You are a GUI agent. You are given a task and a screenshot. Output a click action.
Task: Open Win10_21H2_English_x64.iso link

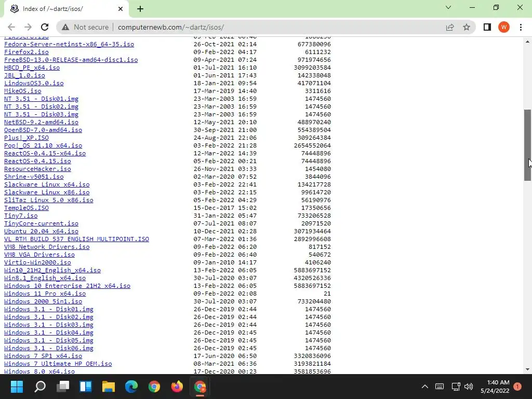52,270
